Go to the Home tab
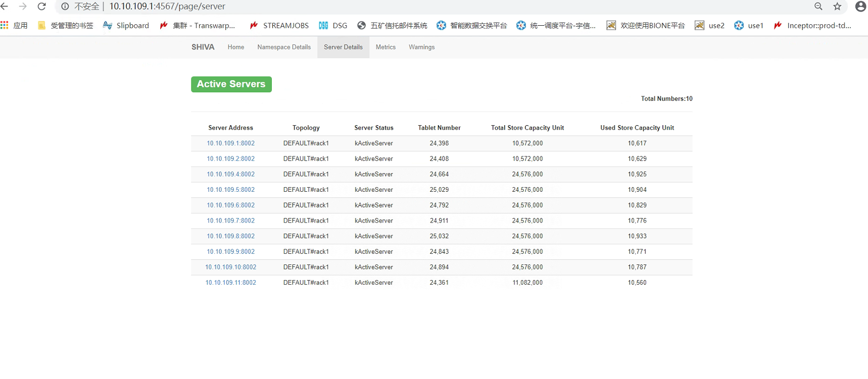 (236, 47)
